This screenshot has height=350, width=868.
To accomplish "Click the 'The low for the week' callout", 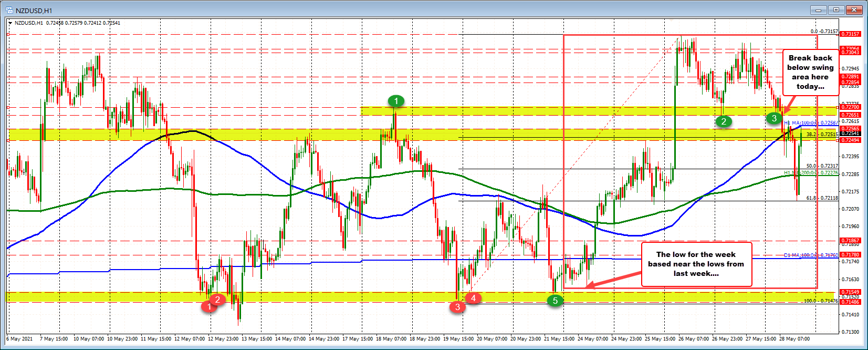I will pyautogui.click(x=696, y=264).
